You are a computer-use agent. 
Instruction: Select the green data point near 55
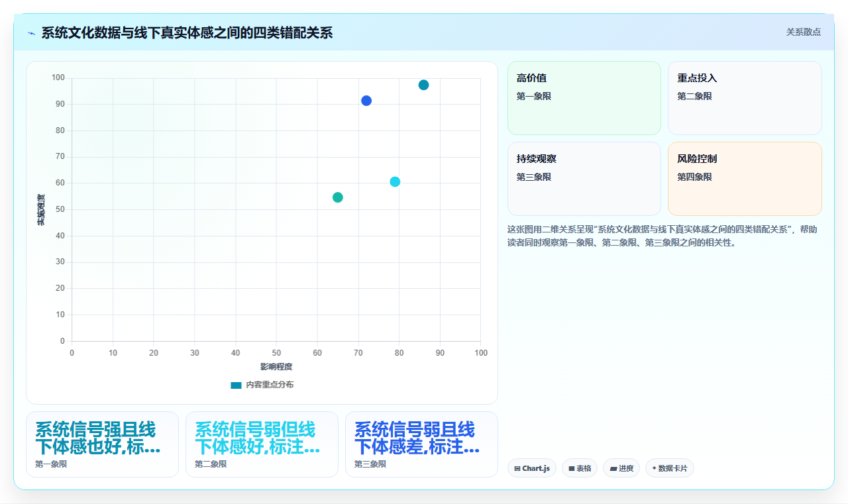[x=338, y=197]
